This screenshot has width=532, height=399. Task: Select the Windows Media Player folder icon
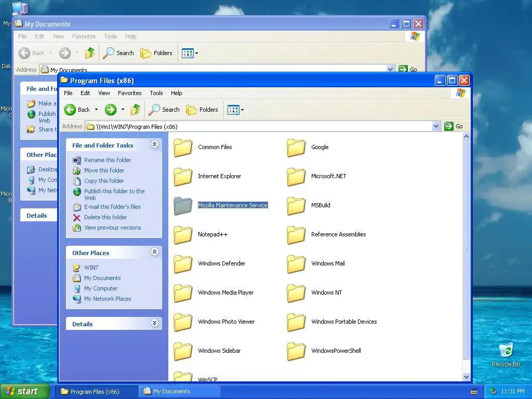point(183,294)
